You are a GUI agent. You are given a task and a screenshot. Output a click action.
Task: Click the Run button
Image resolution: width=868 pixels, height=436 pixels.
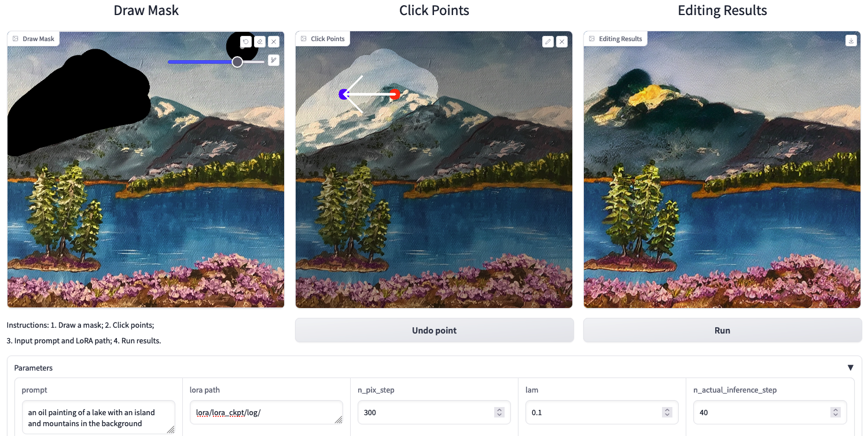pyautogui.click(x=722, y=330)
